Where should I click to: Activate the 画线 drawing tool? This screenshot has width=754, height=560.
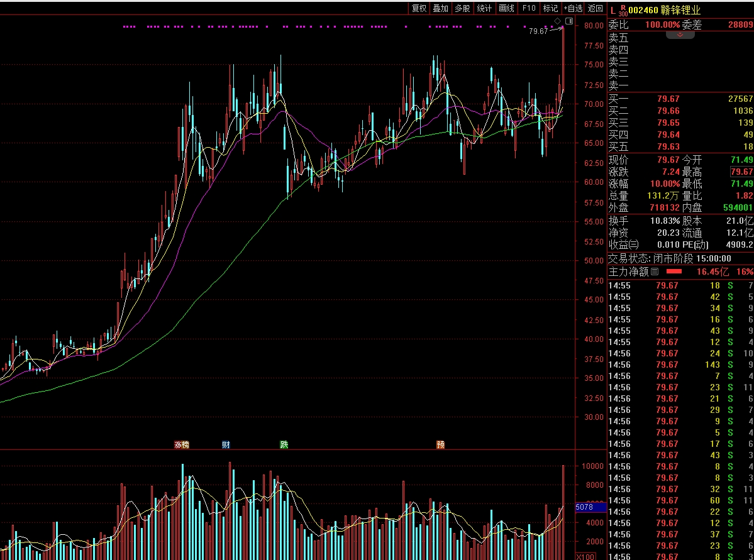point(506,8)
